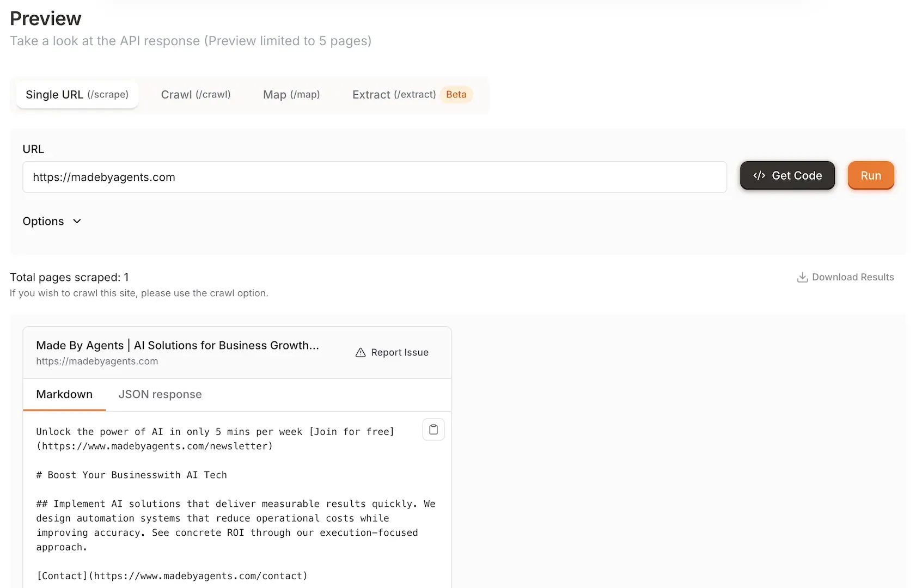Click the warning triangle icon for Report Issue
This screenshot has height=588, width=916.
pos(361,353)
